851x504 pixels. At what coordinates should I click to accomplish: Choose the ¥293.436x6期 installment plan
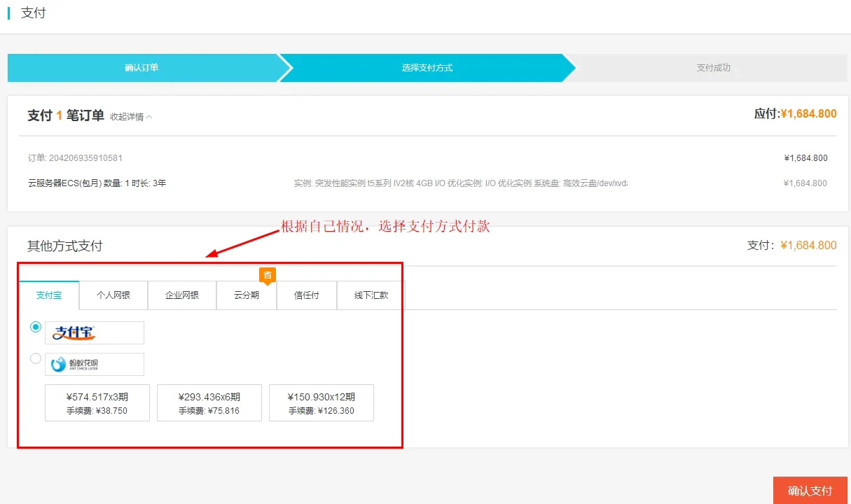pos(209,402)
